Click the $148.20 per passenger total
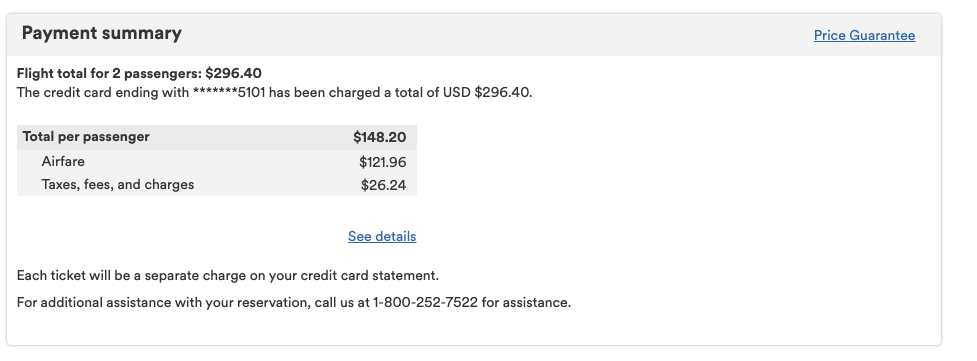Image resolution: width=977 pixels, height=361 pixels. point(379,137)
